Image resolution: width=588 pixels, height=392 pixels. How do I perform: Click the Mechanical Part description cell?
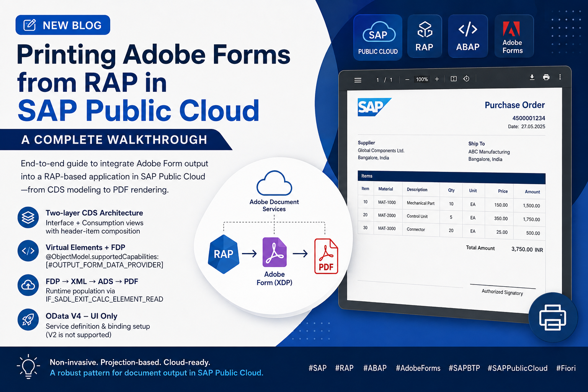(420, 203)
